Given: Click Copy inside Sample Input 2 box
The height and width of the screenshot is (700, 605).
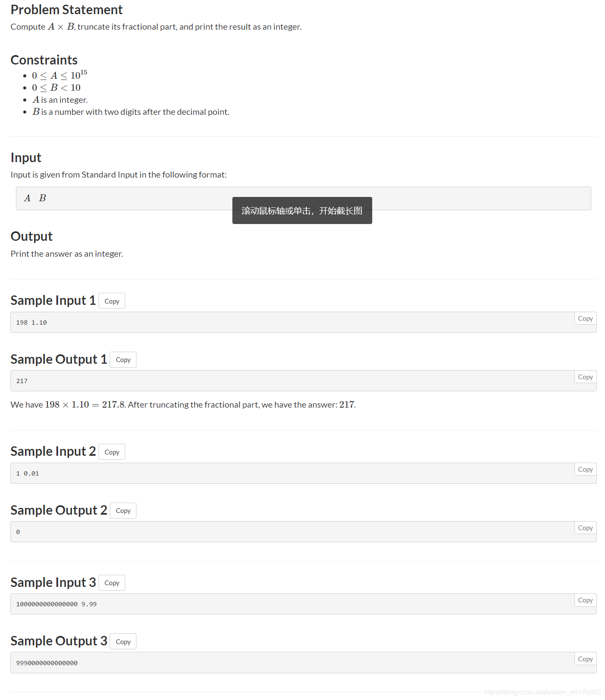Looking at the screenshot, I should (x=585, y=470).
